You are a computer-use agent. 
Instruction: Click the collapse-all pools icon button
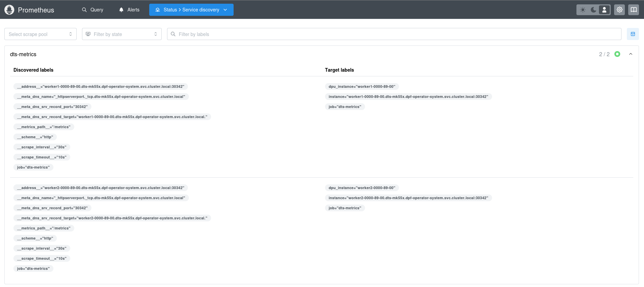[633, 34]
